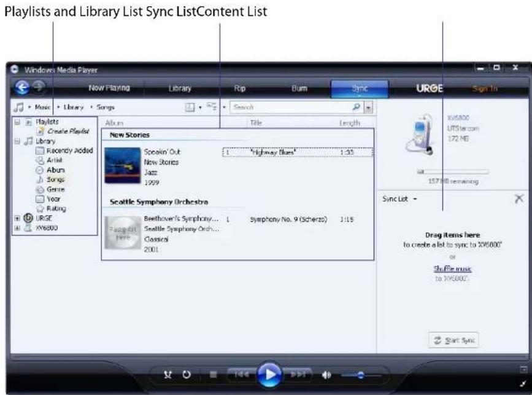532x395 pixels.
Task: Click the Songs breadcrumb item
Action: [105, 108]
